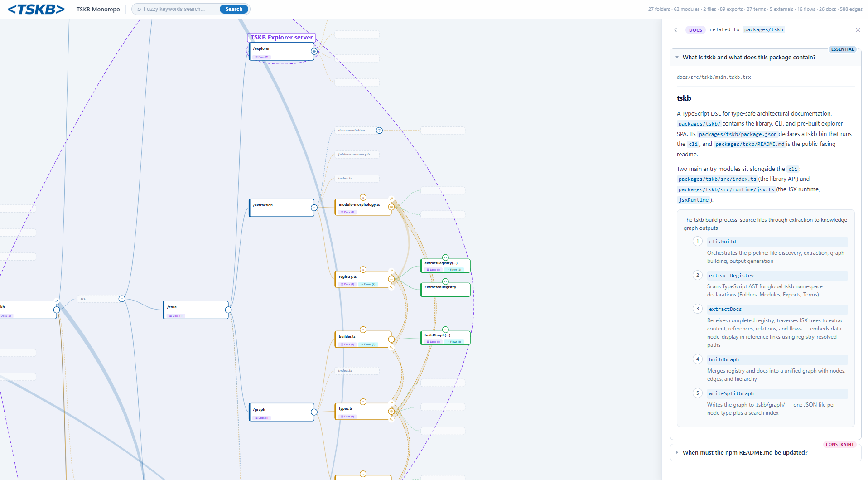
Task: Collapse registry.ts exports
Action: coord(391,279)
